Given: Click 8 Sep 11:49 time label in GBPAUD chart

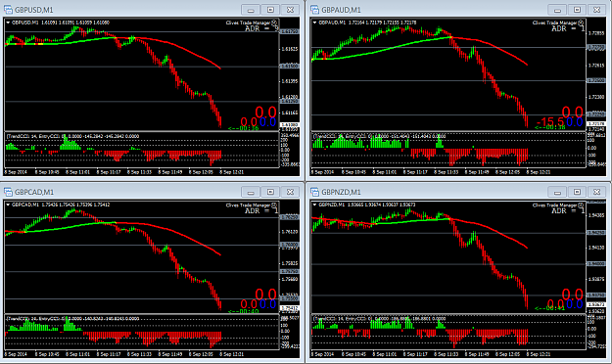Looking at the screenshot, I should (x=477, y=171).
